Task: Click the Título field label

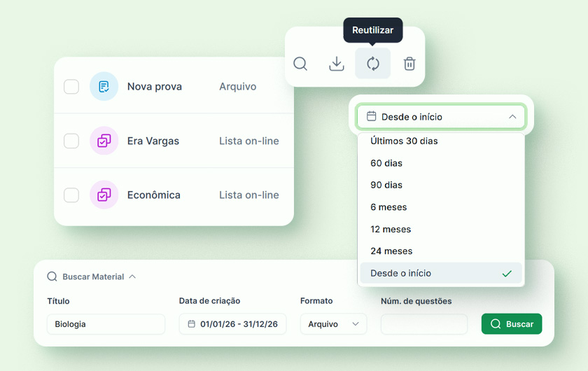Action: pyautogui.click(x=58, y=301)
